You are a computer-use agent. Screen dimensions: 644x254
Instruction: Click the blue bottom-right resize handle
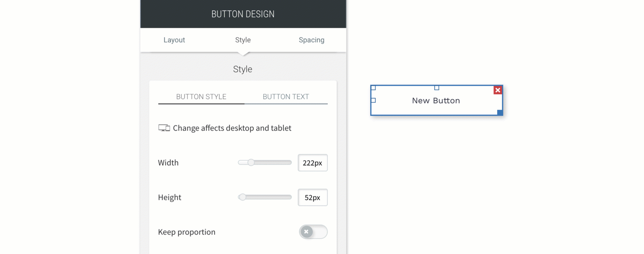pos(500,112)
